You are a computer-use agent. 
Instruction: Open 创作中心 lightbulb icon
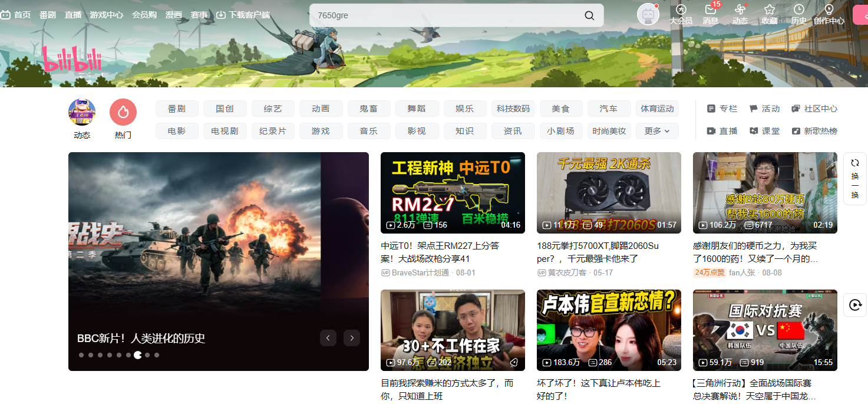point(829,15)
